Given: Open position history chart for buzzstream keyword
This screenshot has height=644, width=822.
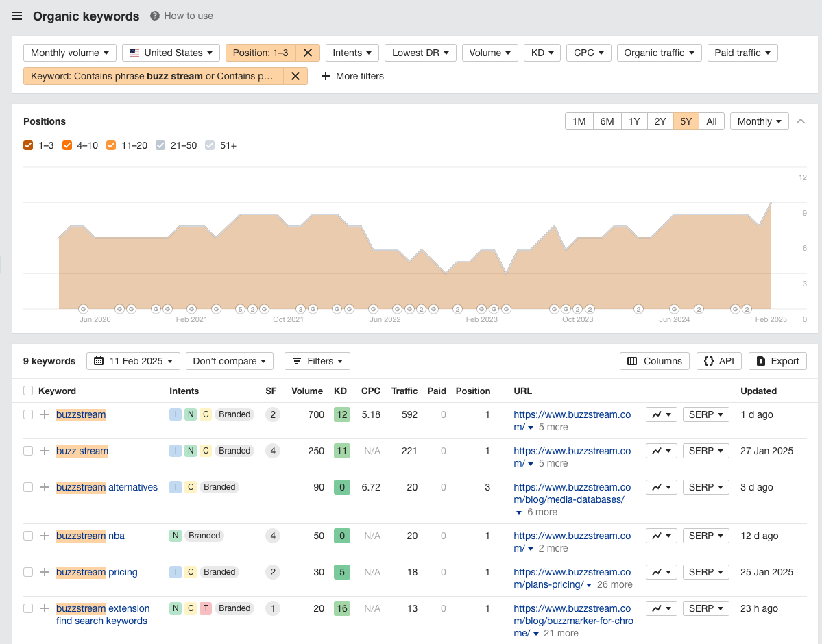Looking at the screenshot, I should point(661,414).
